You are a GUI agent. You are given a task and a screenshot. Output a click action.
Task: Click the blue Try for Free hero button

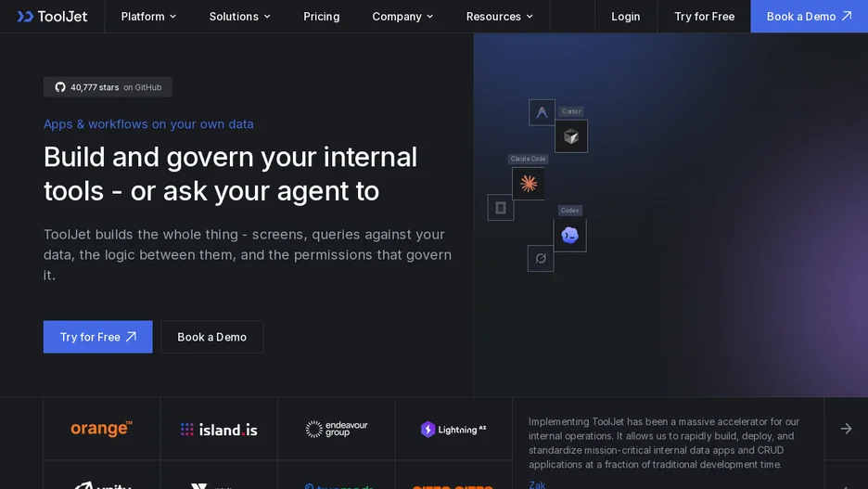(x=98, y=337)
